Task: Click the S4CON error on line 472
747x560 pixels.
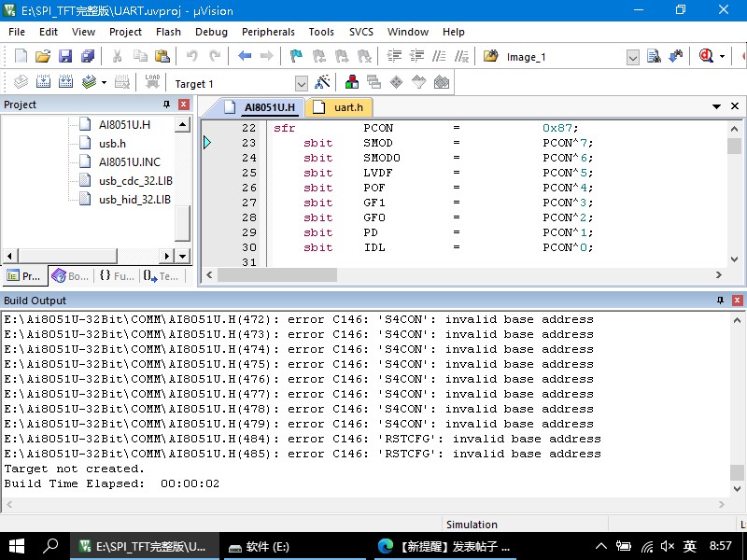Action: 299,319
